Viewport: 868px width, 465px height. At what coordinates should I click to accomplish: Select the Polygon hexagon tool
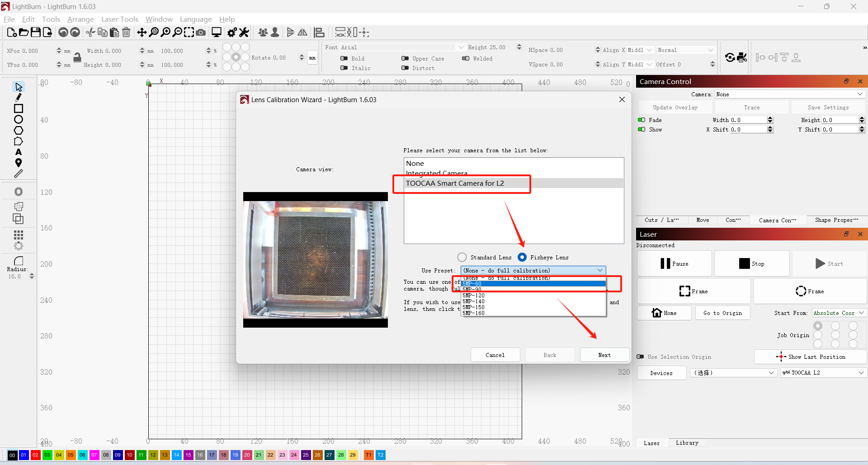click(19, 130)
